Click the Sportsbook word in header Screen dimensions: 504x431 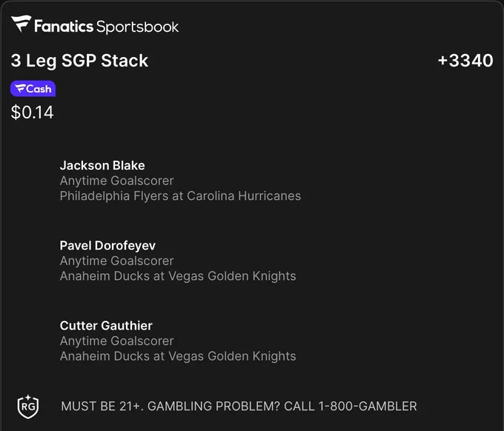(x=137, y=27)
